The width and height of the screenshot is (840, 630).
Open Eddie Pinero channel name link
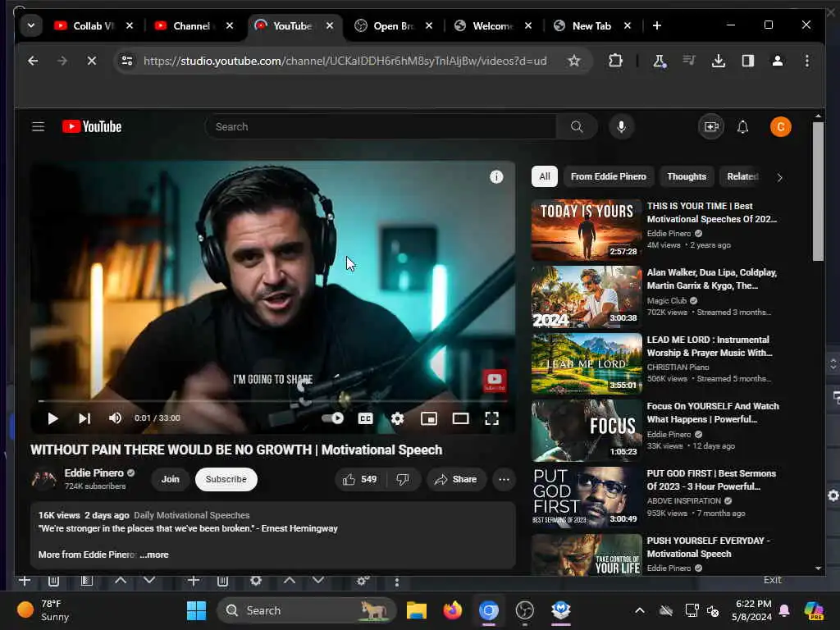coord(94,473)
